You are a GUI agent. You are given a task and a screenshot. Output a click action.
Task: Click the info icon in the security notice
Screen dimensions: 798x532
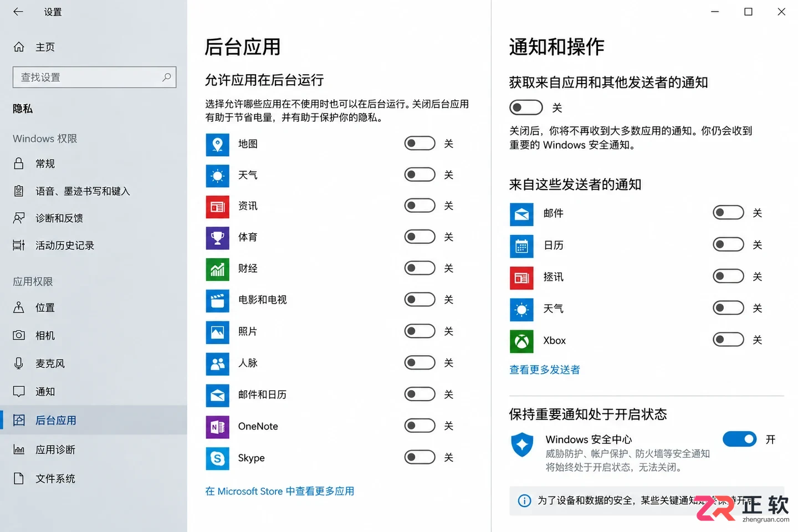pyautogui.click(x=524, y=500)
